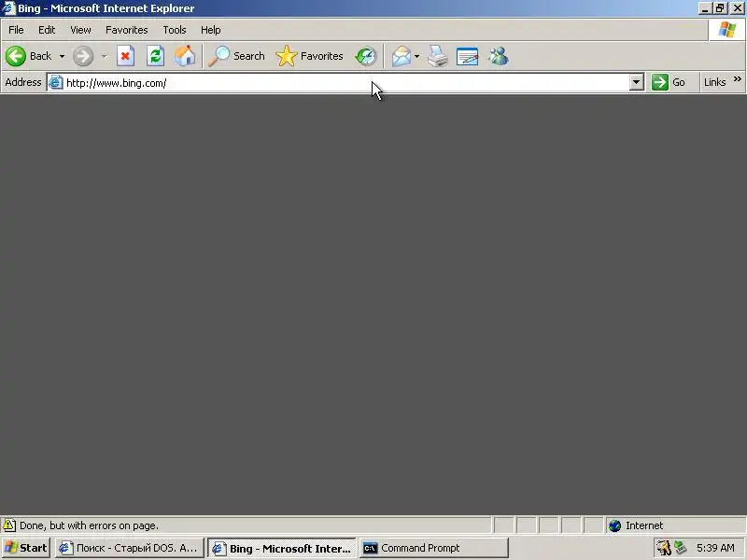
Task: Switch to Command Prompt taskbar button
Action: coord(434,548)
